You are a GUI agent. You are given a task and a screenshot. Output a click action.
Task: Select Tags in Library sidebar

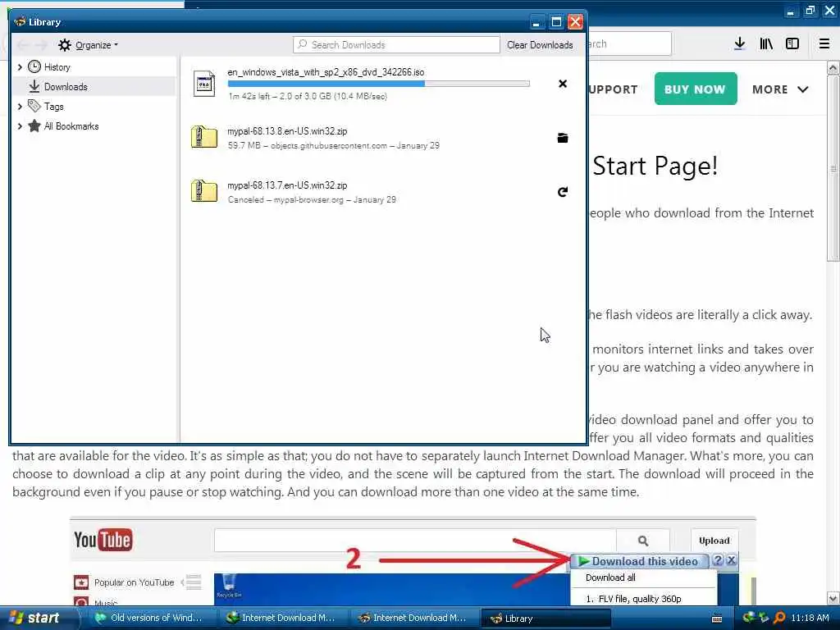coord(53,107)
